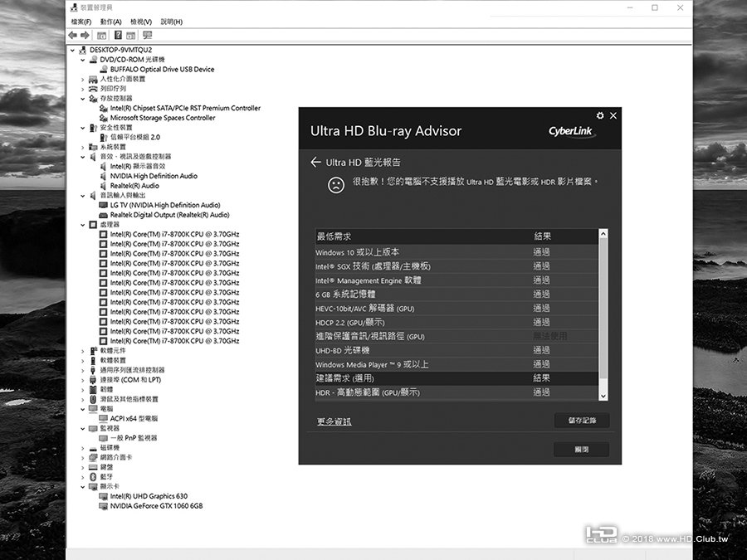
Task: Open 檢視(V) menu
Action: pos(141,22)
